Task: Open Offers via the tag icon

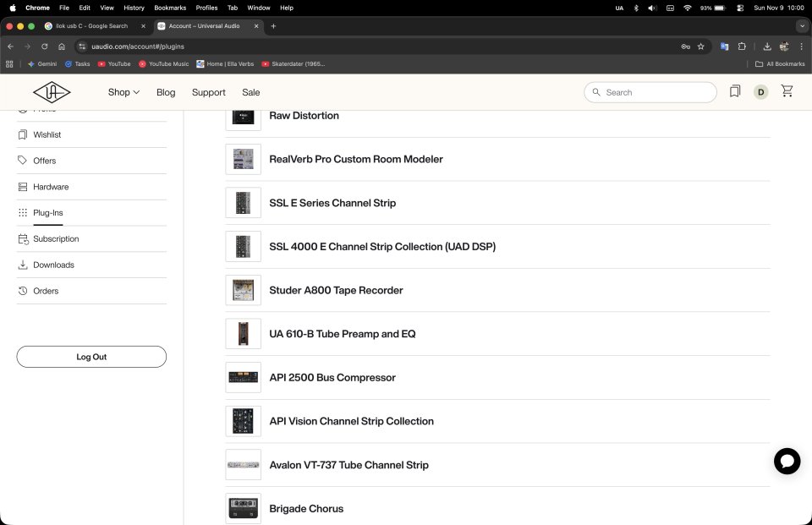Action: (x=23, y=161)
